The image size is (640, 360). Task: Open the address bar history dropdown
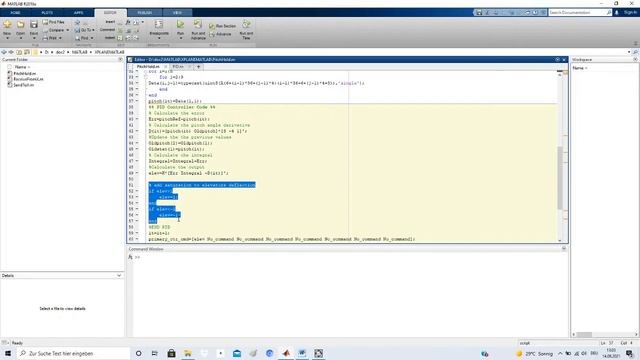pyautogui.click(x=629, y=52)
